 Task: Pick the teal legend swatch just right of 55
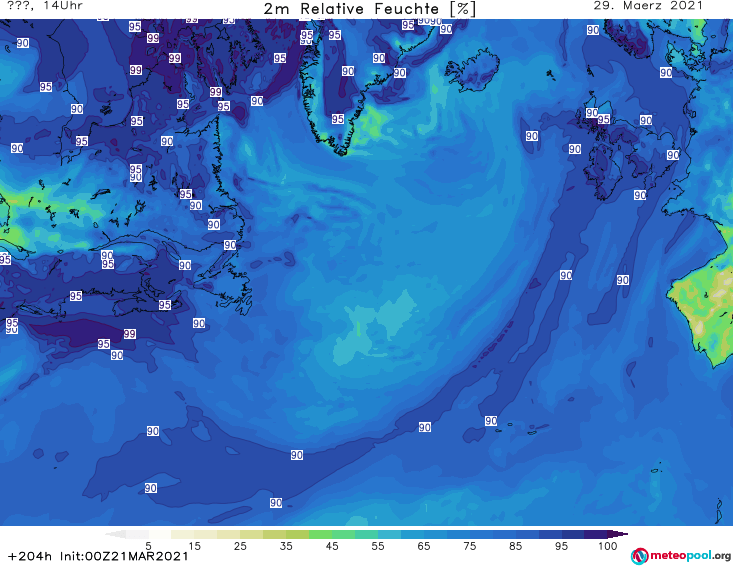[x=389, y=534]
